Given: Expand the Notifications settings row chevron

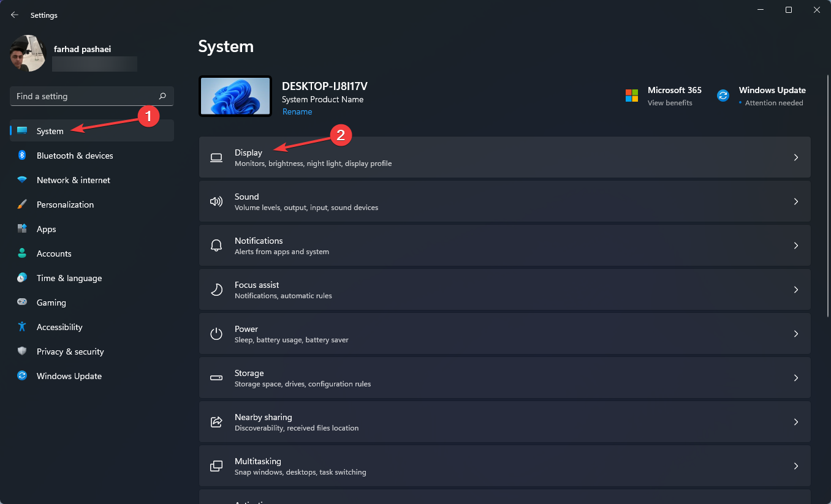Looking at the screenshot, I should pyautogui.click(x=795, y=245).
